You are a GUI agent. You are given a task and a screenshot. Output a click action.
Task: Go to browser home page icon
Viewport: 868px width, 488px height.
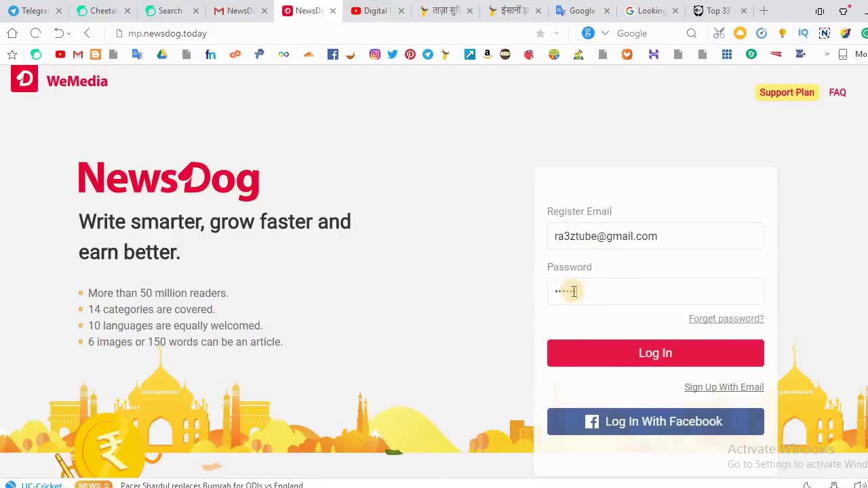click(x=12, y=33)
